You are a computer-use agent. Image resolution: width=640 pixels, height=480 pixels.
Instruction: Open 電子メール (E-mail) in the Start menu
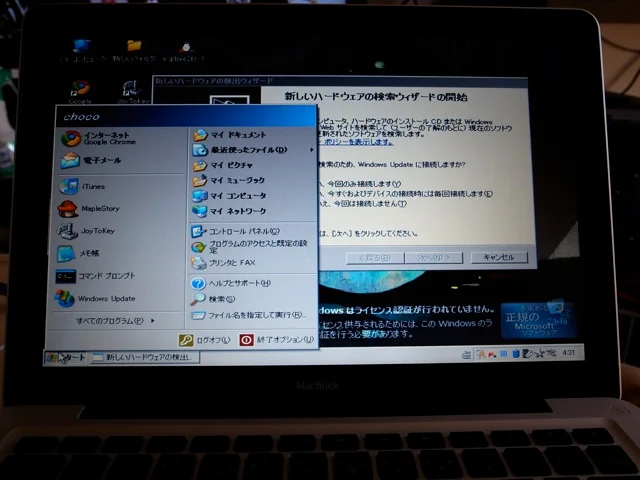pyautogui.click(x=100, y=159)
